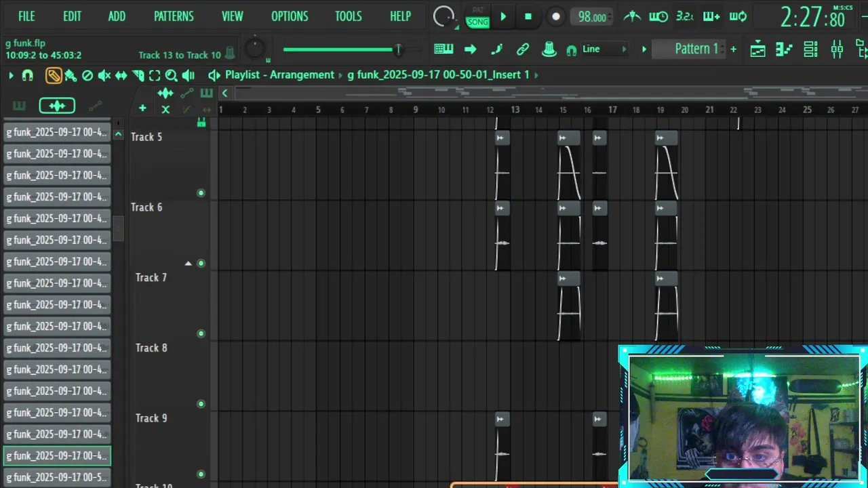The image size is (868, 488).
Task: Show automation clips in picker
Action: click(96, 106)
